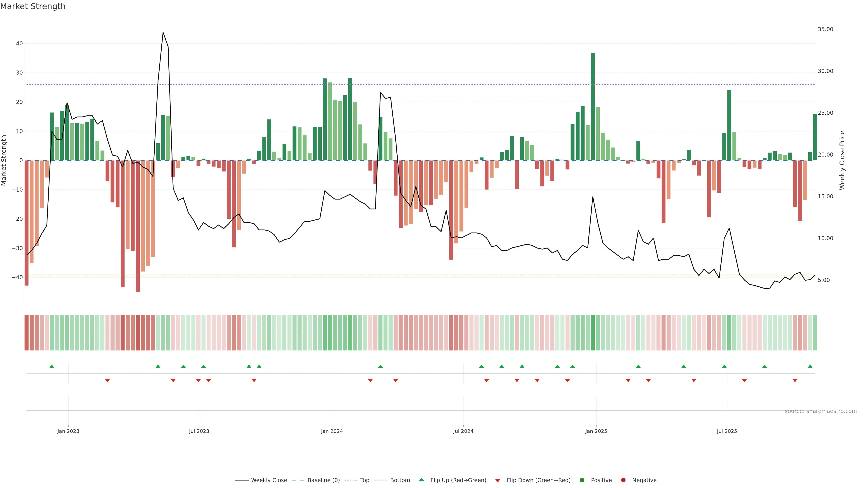The height and width of the screenshot is (488, 868).
Task: Click the first red flip-down triangle marker
Action: (x=108, y=380)
